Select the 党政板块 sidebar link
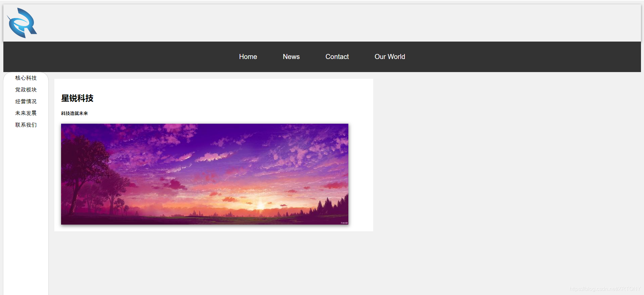 (x=26, y=90)
